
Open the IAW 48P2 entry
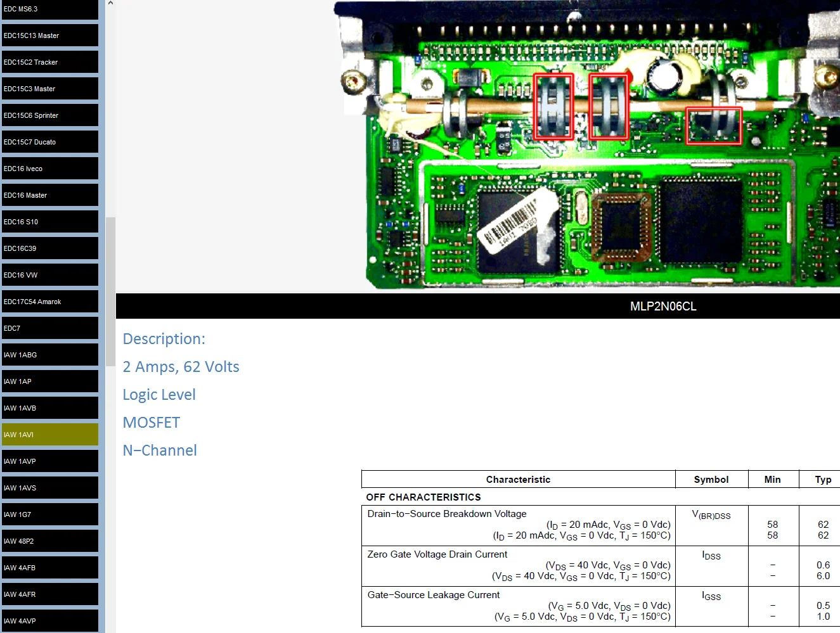(50, 541)
